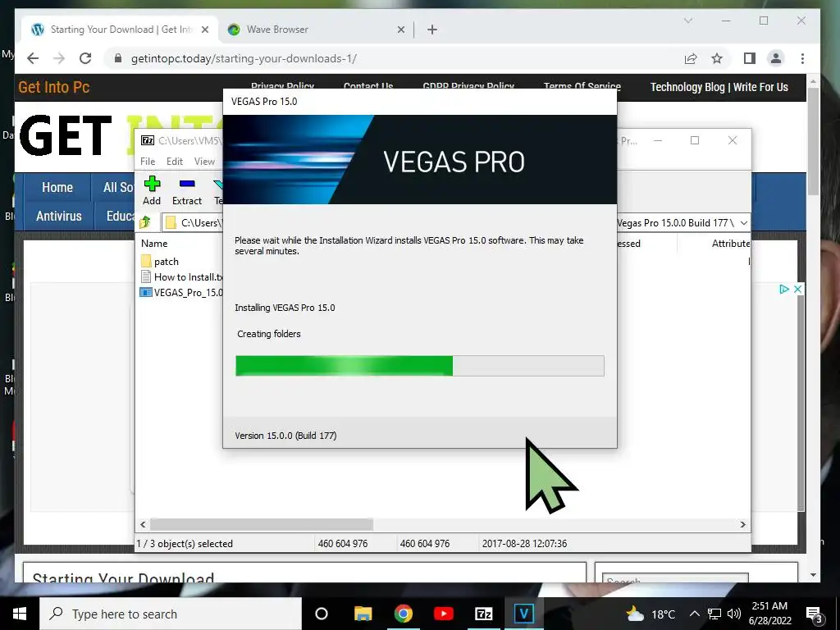The image size is (840, 630).
Task: Click the Attributes column header in 7-Zip
Action: (x=730, y=243)
